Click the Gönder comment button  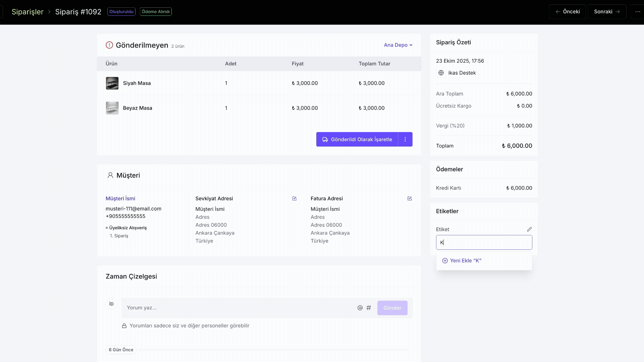pos(392,308)
